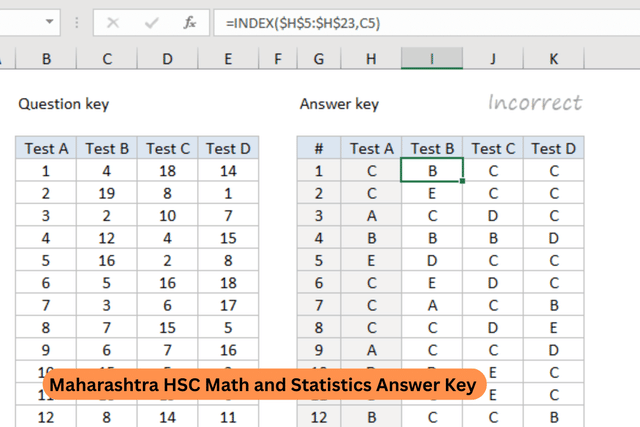The height and width of the screenshot is (427, 640).
Task: Select column J header
Action: pos(493,60)
